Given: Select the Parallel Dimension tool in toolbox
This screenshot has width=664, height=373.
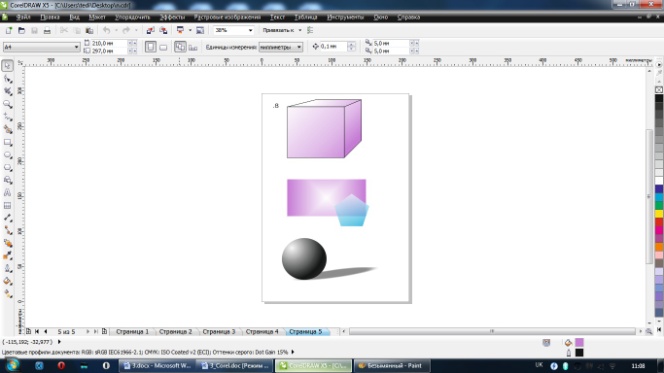Looking at the screenshot, I should click(x=8, y=218).
